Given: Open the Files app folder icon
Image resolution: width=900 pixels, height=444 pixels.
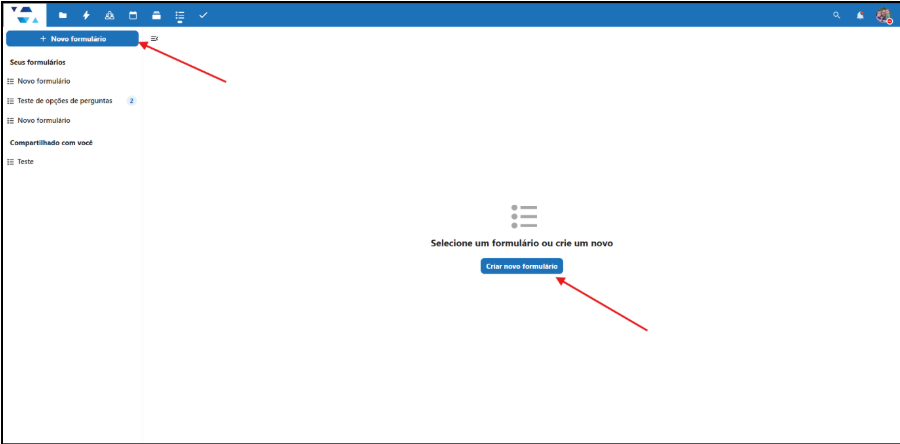Looking at the screenshot, I should tap(63, 15).
